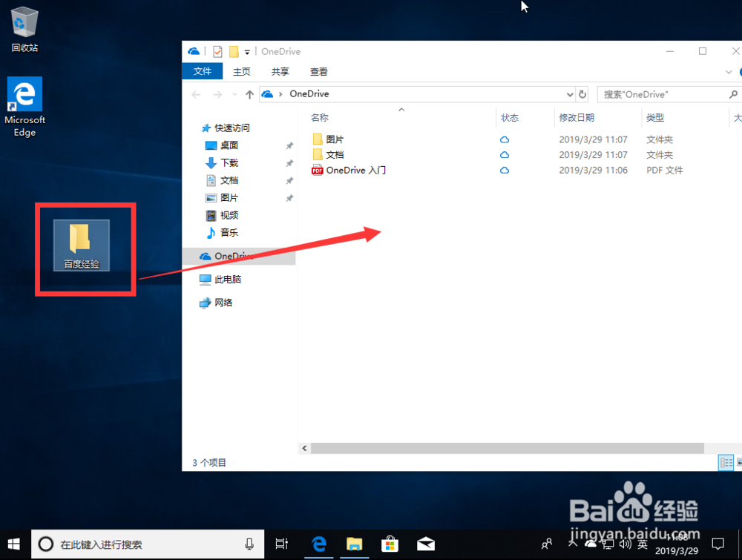This screenshot has height=560, width=742.
Task: Sort by the 状态 column header
Action: click(x=510, y=118)
